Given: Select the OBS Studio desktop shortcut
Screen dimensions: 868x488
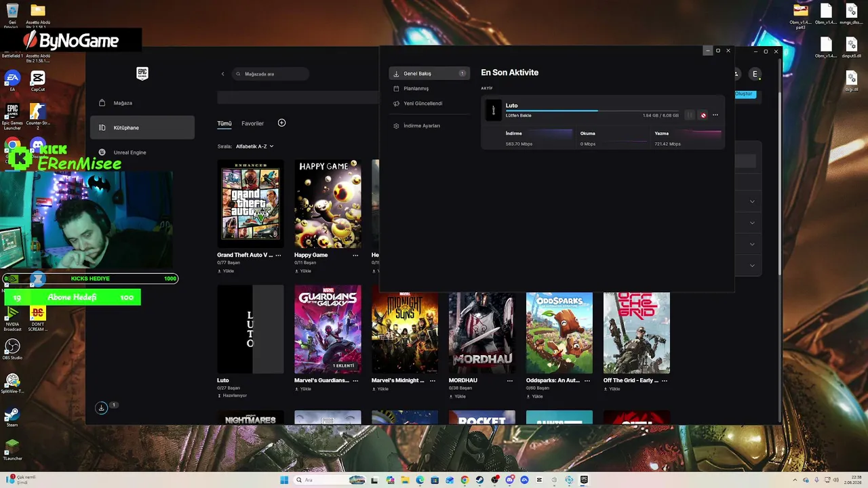Looking at the screenshot, I should pos(12,350).
